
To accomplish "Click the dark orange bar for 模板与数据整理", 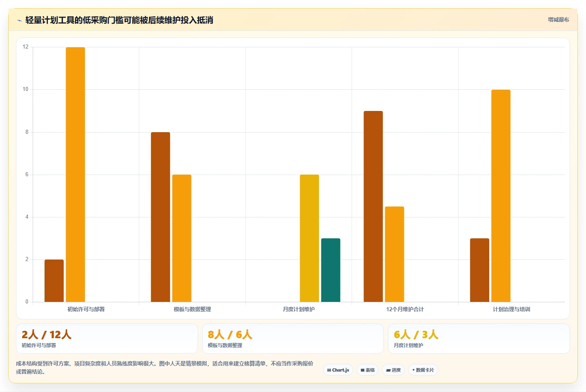I will click(x=160, y=217).
